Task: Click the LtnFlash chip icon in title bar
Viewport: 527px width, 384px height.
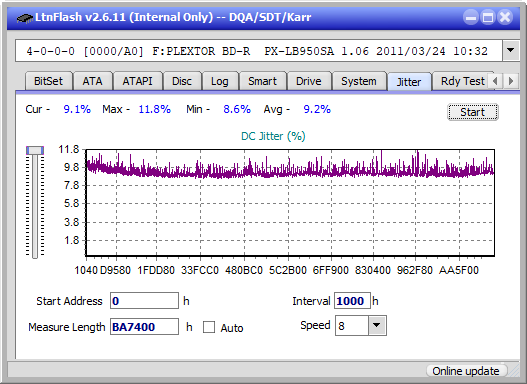Action: pos(25,18)
